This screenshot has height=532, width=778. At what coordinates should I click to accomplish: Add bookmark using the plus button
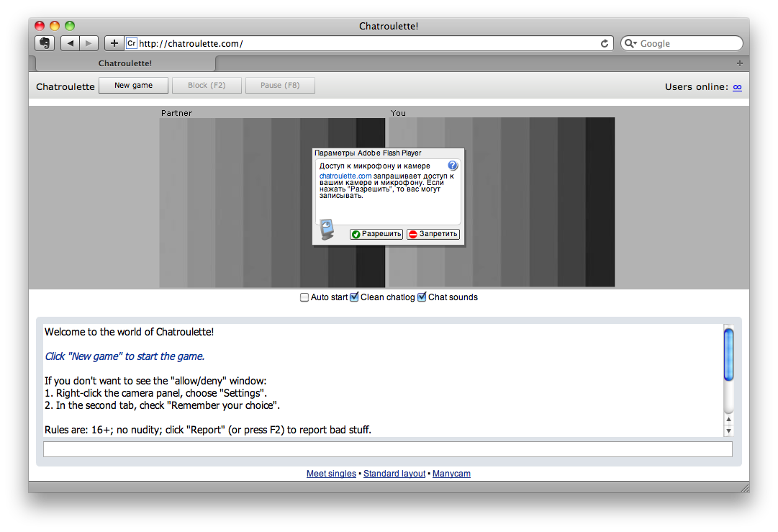pos(114,43)
